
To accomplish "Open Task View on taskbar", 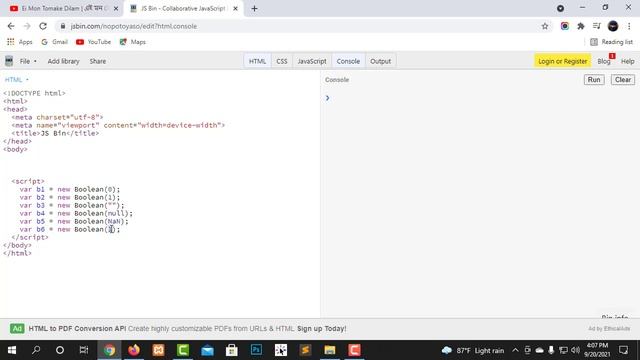I will click(x=84, y=350).
